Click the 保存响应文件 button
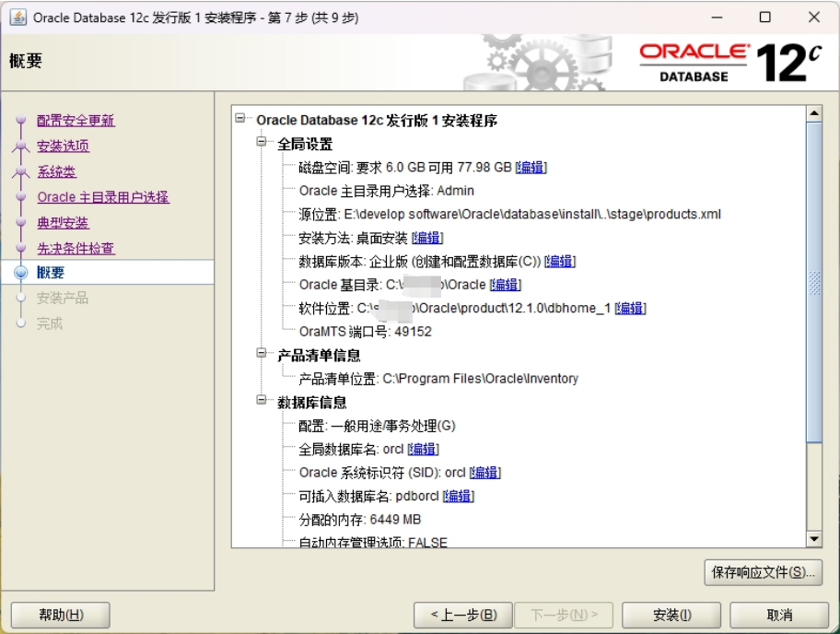 pyautogui.click(x=762, y=574)
